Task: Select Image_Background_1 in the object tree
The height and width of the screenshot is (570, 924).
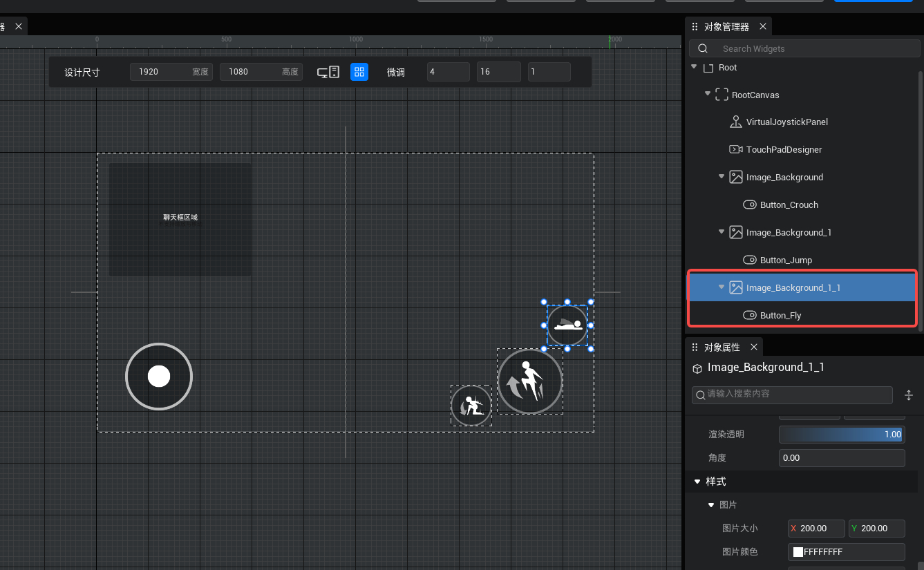Action: pyautogui.click(x=789, y=233)
